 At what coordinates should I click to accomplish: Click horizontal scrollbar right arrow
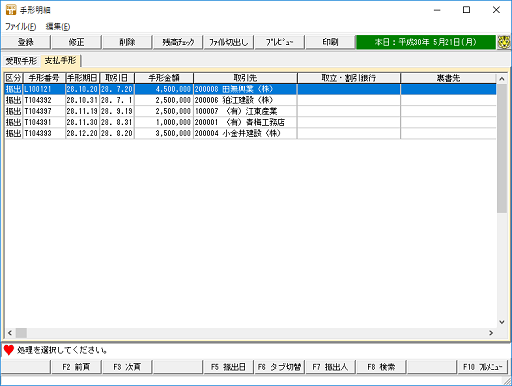coord(491,333)
